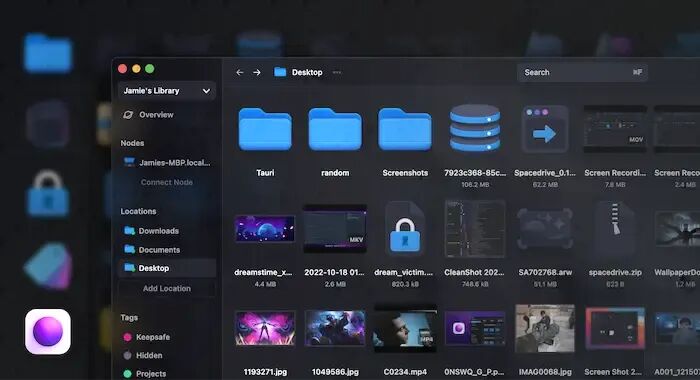This screenshot has height=380, width=700.
Task: Click the WallpaperDo image thumbnail
Action: click(x=677, y=229)
